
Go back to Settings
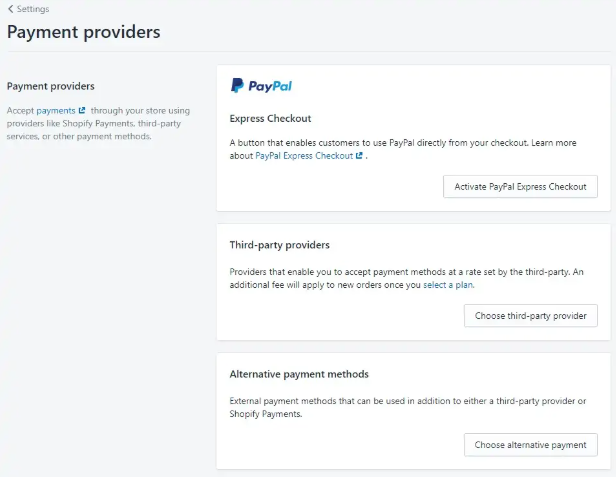click(x=29, y=9)
